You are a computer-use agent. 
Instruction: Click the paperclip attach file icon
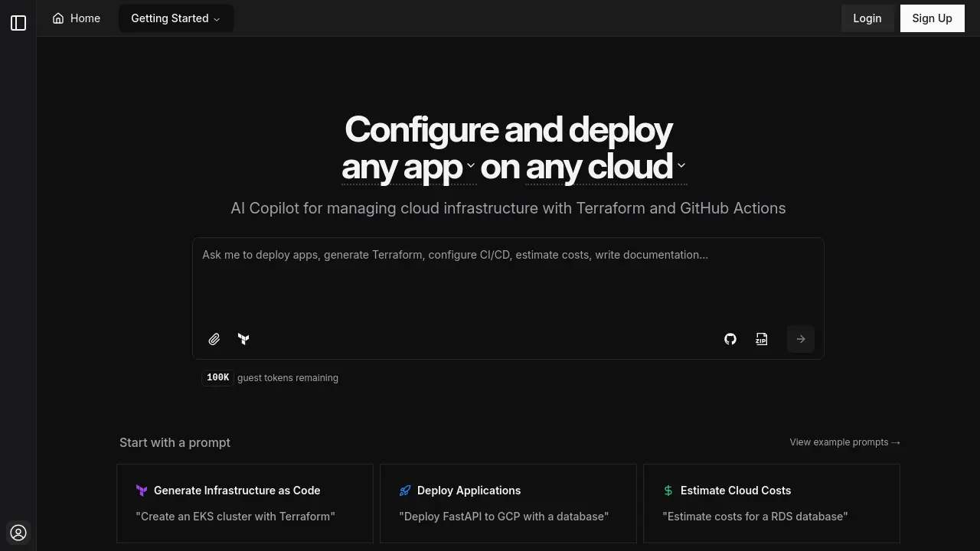click(214, 339)
